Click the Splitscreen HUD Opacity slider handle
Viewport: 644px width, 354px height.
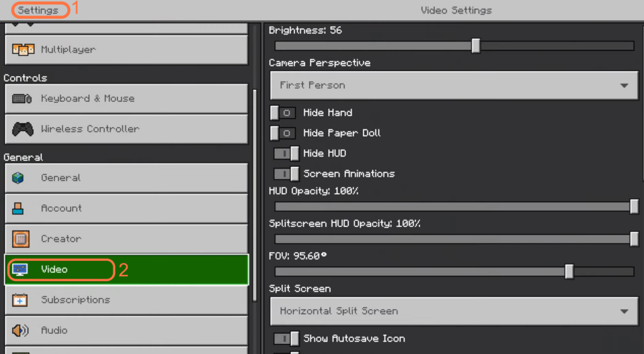[x=634, y=238]
